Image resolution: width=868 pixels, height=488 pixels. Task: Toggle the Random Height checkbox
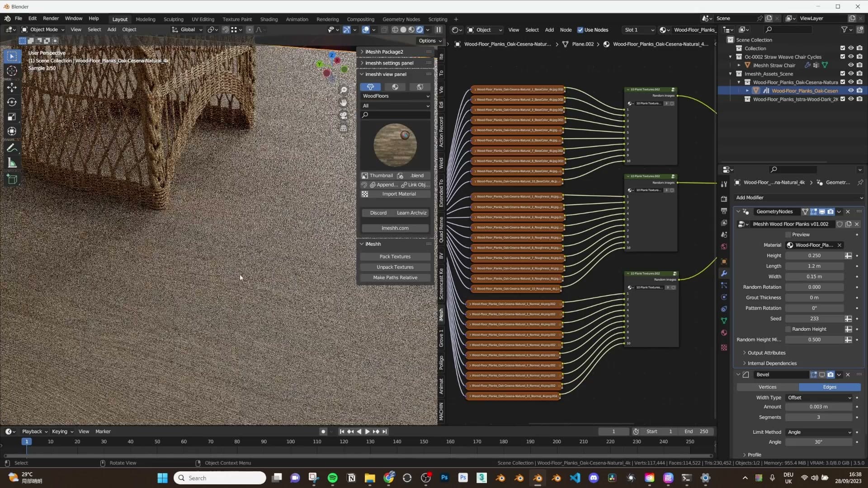pos(788,329)
